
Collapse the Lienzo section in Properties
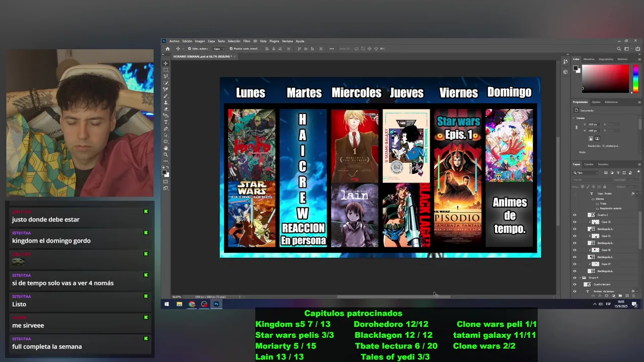574,118
